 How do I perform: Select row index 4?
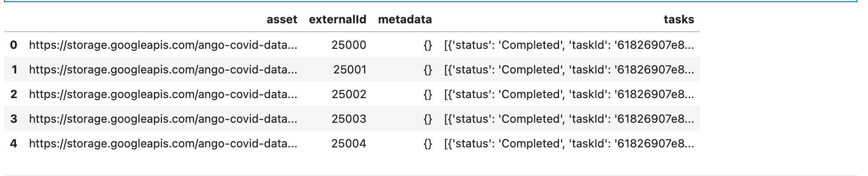(x=14, y=143)
